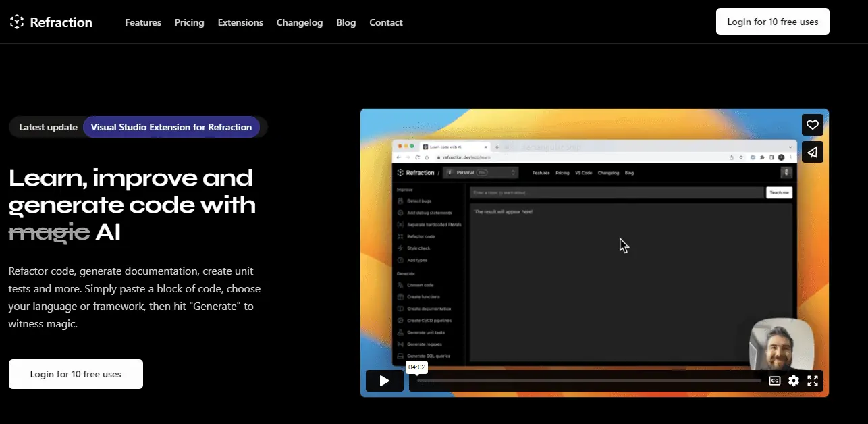Click 'Login for 10 free uses' under the hero paragraph
Viewport: 868px width, 424px height.
coord(76,374)
